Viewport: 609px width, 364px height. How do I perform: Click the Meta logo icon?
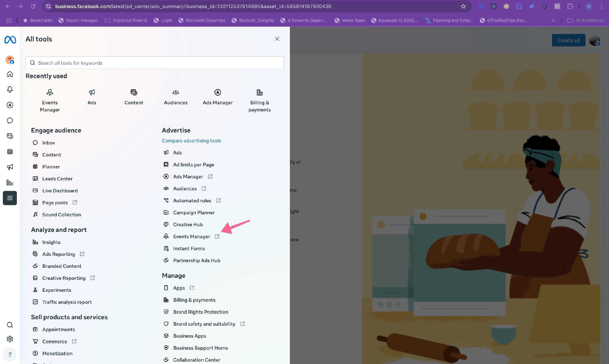10,40
